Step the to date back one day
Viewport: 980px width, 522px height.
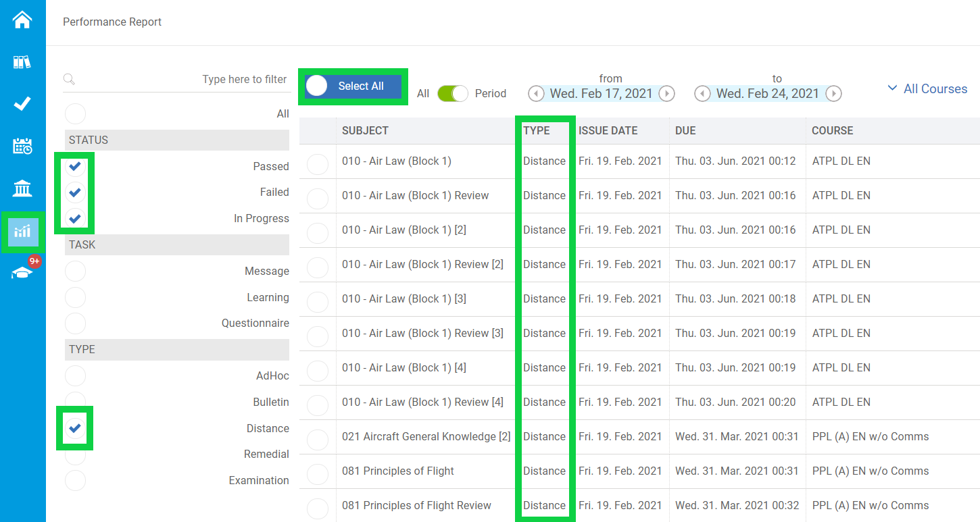[702, 94]
